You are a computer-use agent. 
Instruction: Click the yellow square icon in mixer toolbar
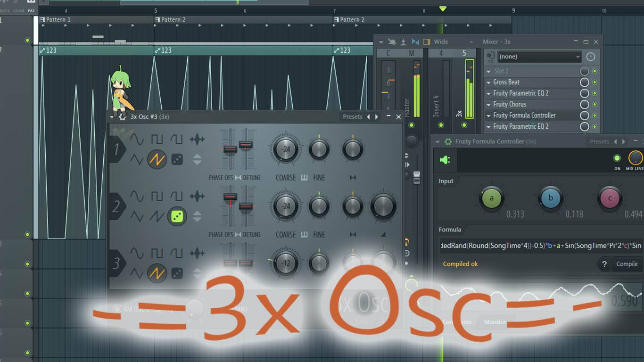coord(426,42)
